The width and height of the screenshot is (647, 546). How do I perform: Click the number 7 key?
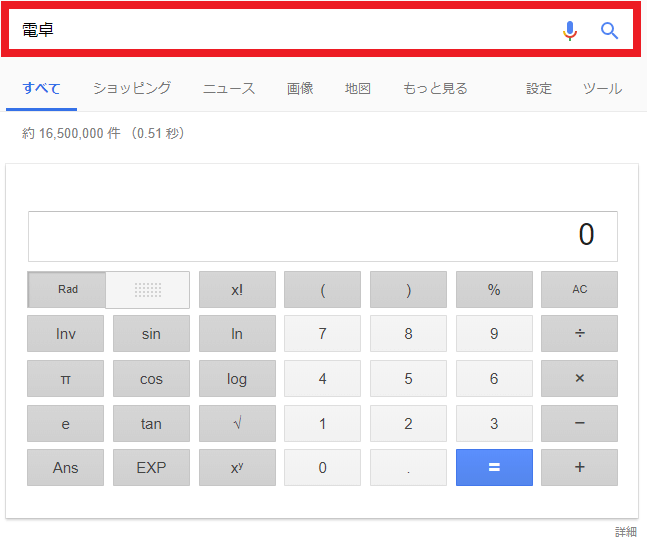322,333
